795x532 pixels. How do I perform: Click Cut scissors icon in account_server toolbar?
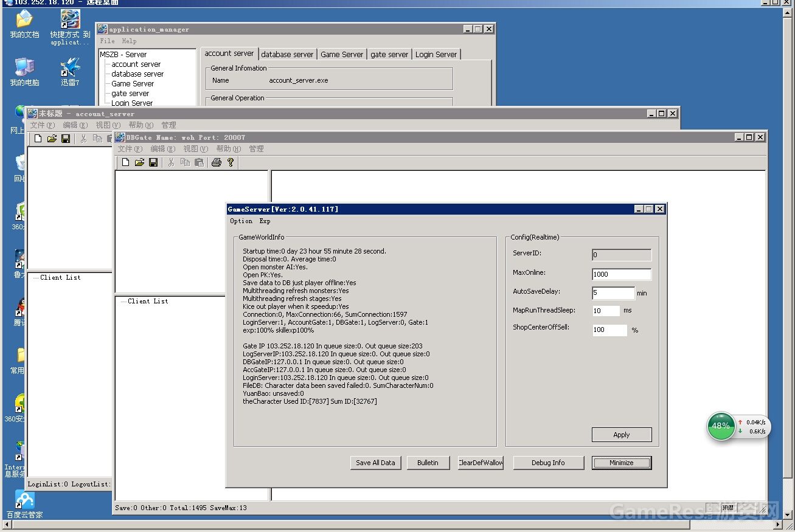tap(83, 139)
